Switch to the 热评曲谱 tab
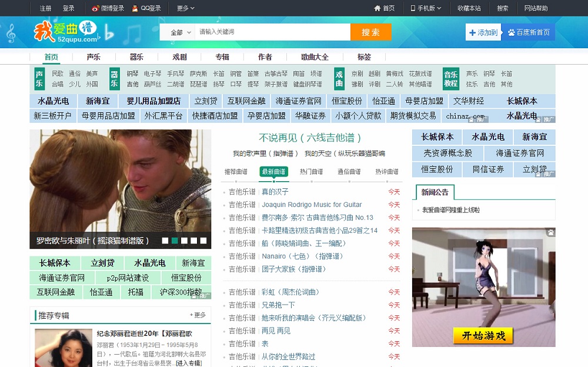 coord(387,172)
